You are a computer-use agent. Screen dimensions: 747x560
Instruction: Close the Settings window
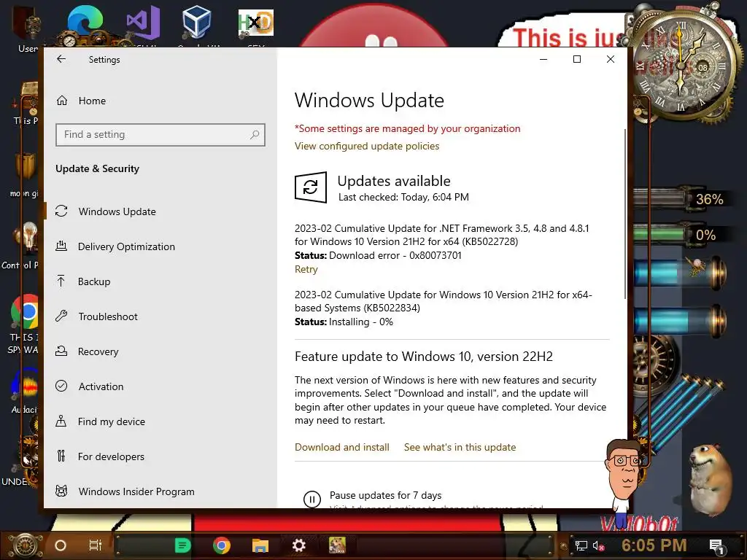click(x=611, y=59)
